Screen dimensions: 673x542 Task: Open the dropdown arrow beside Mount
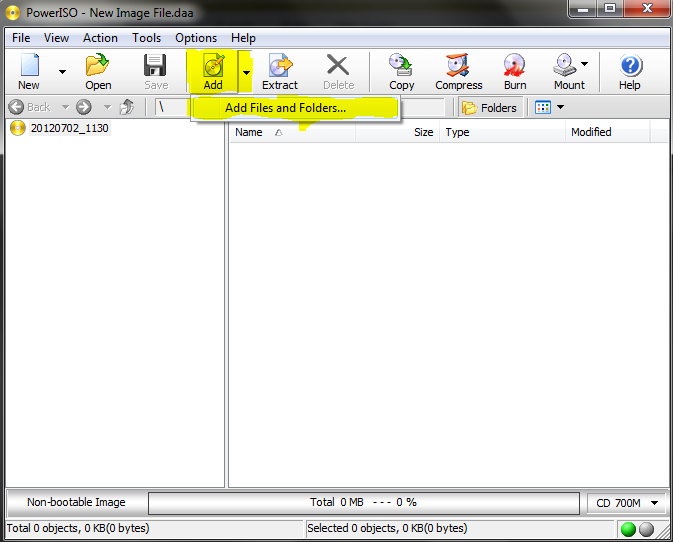click(584, 64)
